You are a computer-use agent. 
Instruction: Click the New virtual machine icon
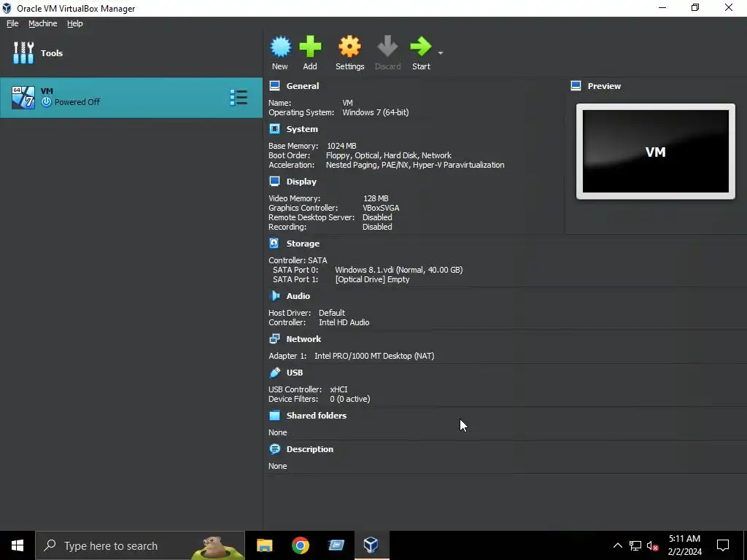tap(280, 47)
